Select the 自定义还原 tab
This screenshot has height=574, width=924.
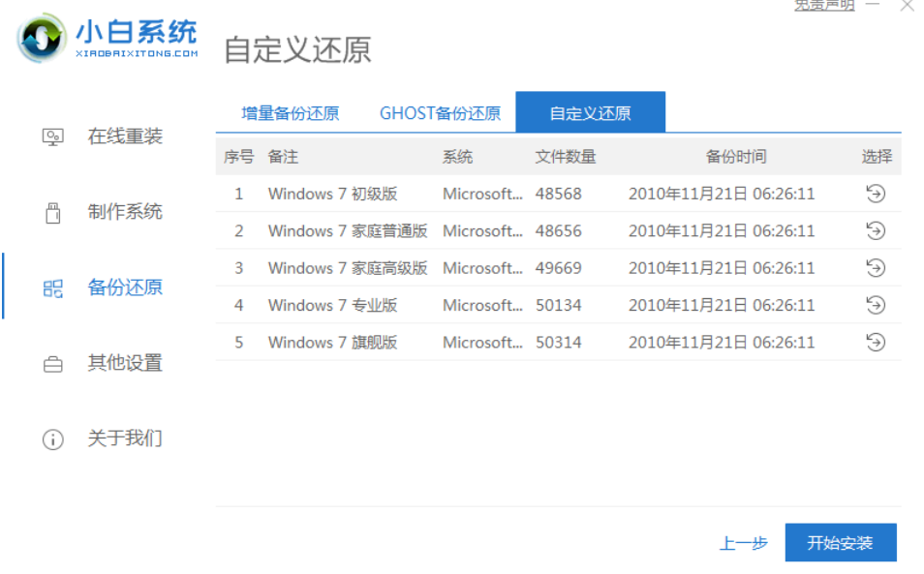click(590, 113)
